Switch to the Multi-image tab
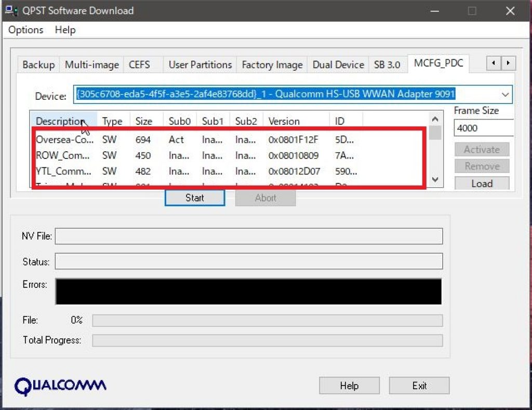 coord(91,65)
